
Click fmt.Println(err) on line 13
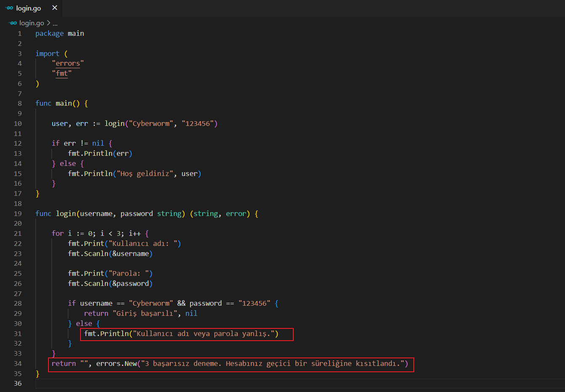100,154
